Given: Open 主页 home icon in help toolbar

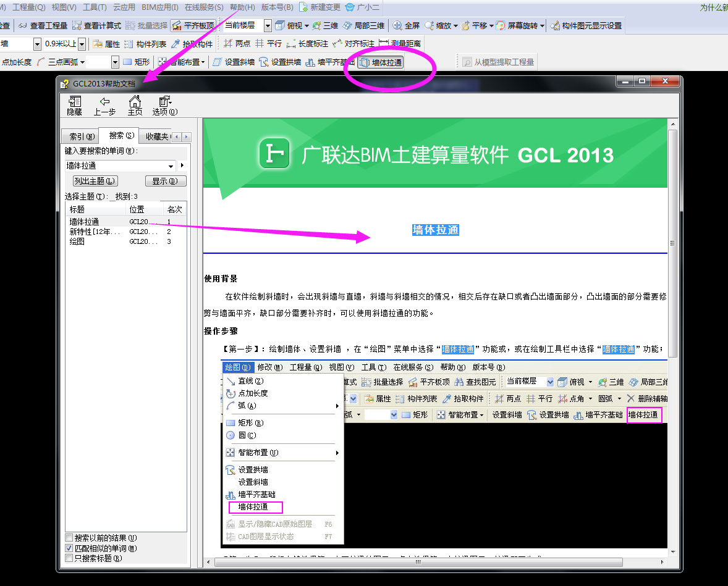Looking at the screenshot, I should (x=135, y=106).
